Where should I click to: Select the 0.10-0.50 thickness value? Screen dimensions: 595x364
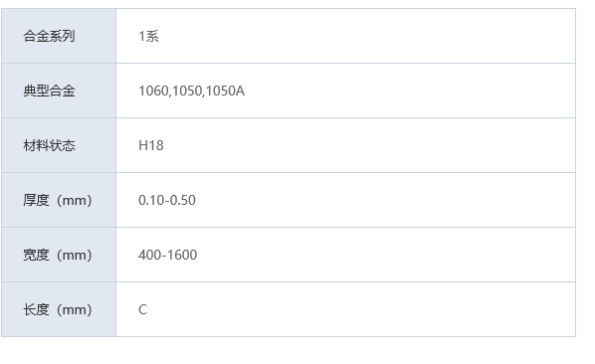pos(167,200)
